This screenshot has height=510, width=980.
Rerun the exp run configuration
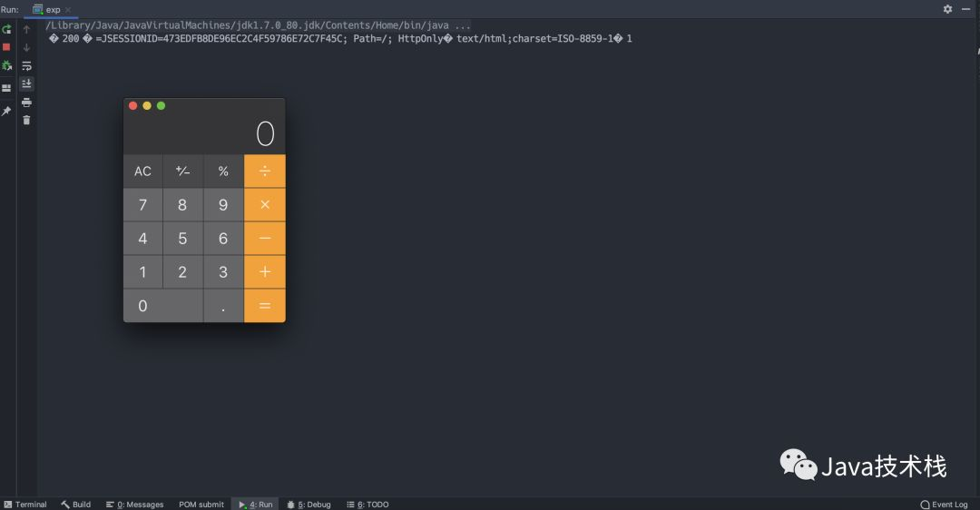coord(6,30)
